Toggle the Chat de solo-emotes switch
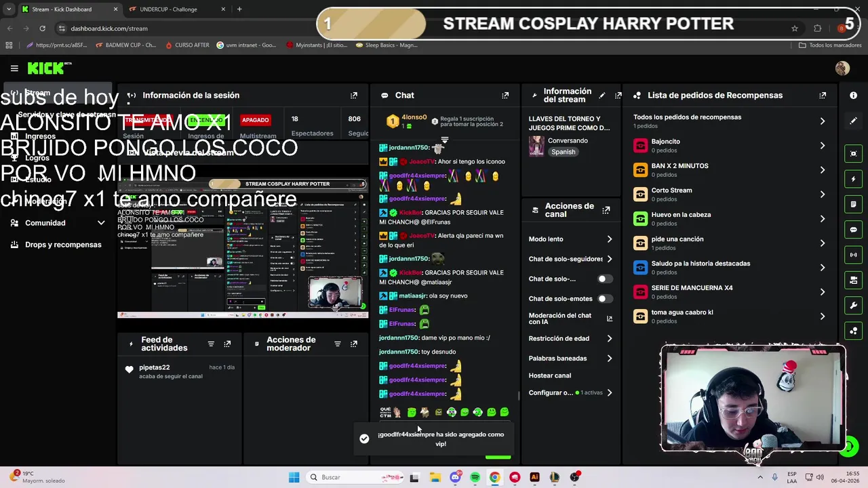 click(x=604, y=299)
